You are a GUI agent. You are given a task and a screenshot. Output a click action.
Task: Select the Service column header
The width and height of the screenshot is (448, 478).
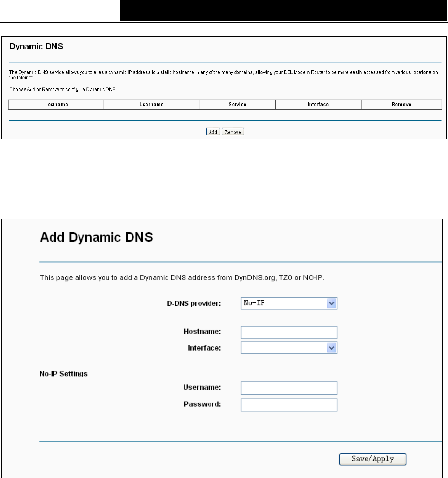[237, 104]
